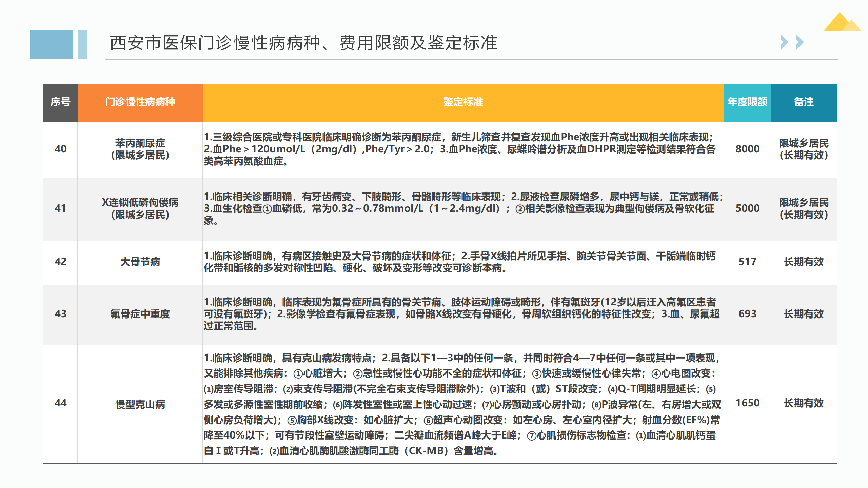Click the X连锁低磷佝偻病 disease cell
The height and width of the screenshot is (488, 868).
click(x=140, y=208)
